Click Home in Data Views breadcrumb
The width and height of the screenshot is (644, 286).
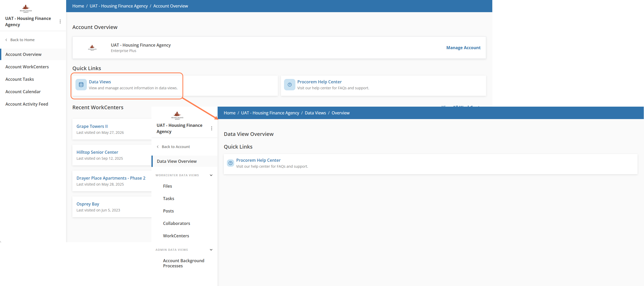tap(229, 113)
